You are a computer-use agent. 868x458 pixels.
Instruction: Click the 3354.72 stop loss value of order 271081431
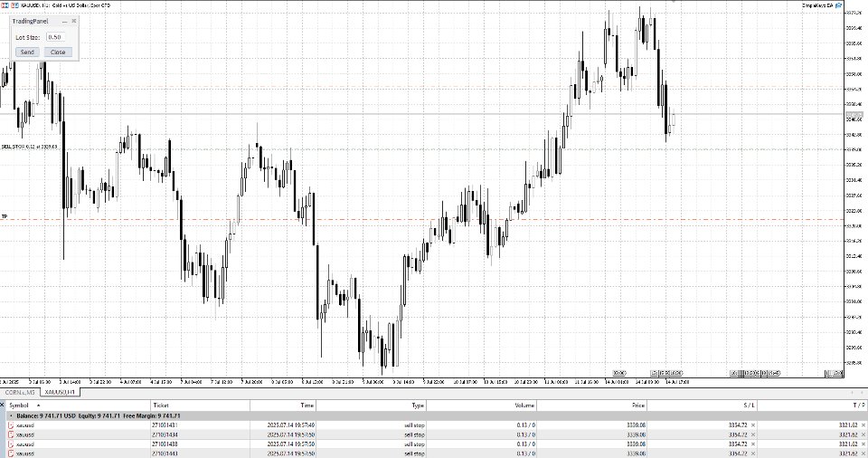(x=738, y=425)
